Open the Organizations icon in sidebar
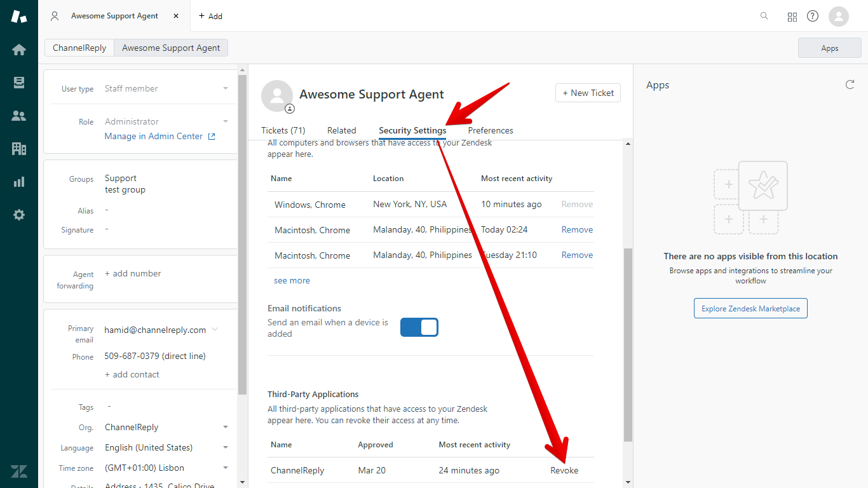 (19, 149)
